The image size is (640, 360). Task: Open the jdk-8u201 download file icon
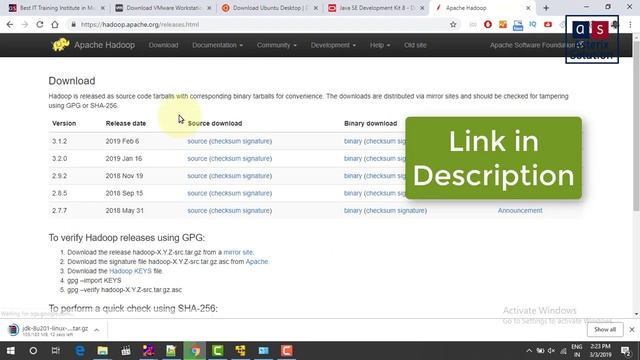click(x=13, y=330)
